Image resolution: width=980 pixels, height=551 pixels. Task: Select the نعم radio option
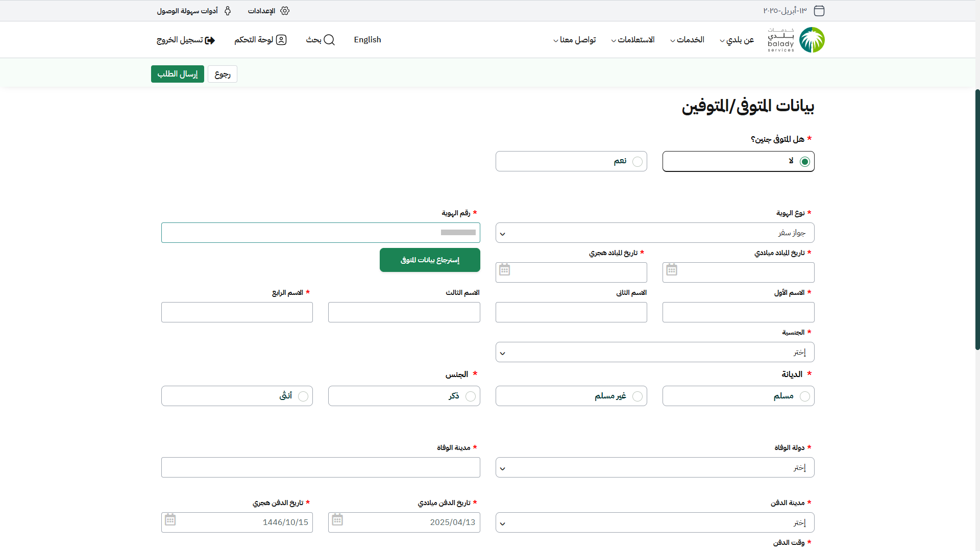point(638,162)
